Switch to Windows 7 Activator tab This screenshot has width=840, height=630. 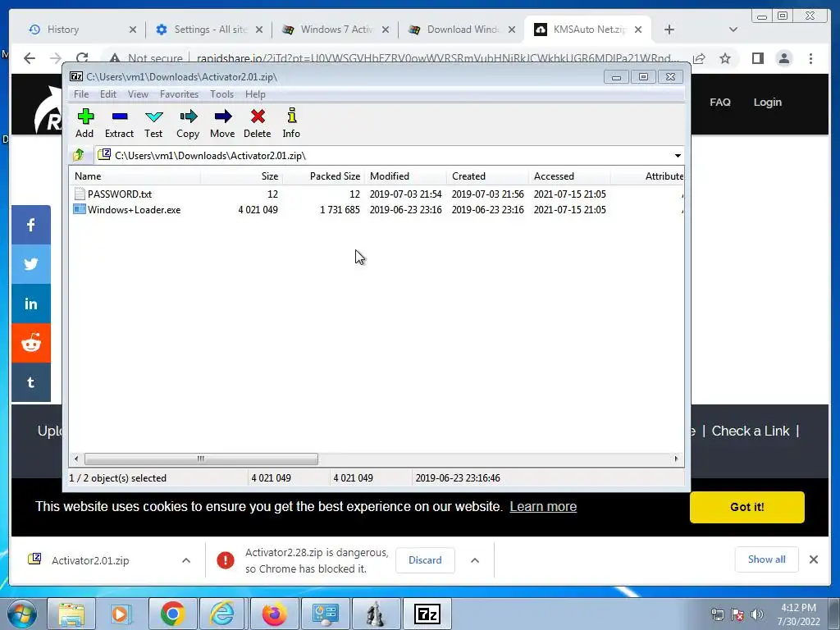click(336, 30)
